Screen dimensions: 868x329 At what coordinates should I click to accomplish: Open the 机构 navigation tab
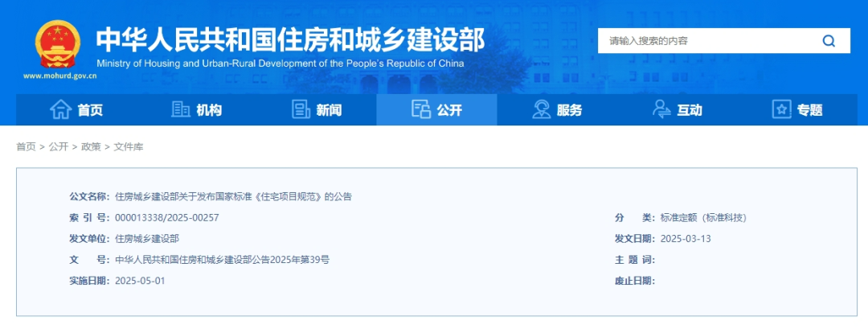coord(209,111)
